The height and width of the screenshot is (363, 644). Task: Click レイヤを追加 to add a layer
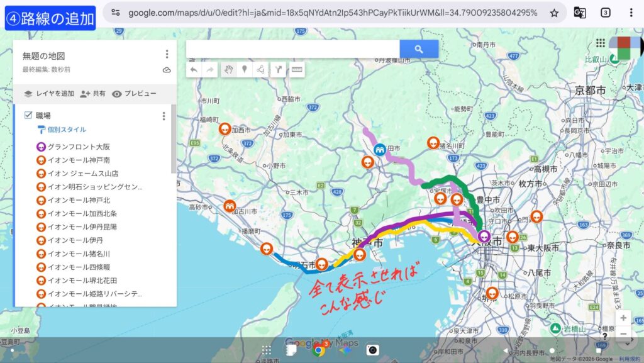[x=49, y=94]
